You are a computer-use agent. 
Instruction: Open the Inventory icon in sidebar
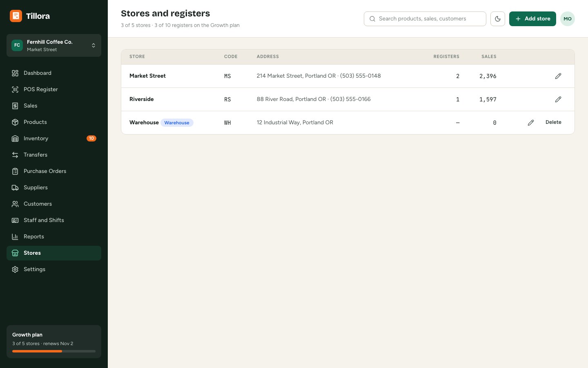(15, 139)
